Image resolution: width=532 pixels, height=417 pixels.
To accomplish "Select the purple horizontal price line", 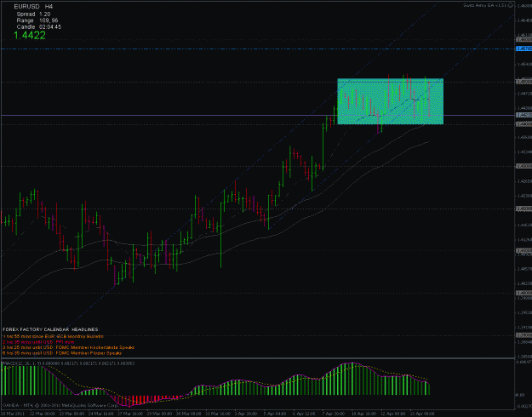I will tap(258, 116).
